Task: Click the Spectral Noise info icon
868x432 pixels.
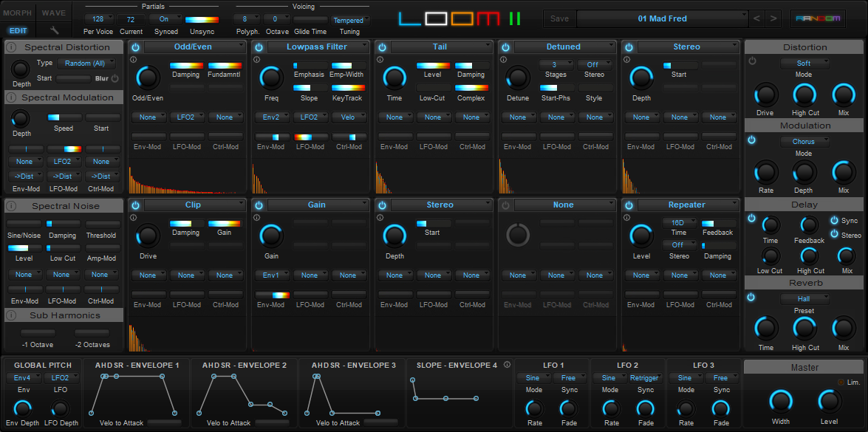Action: click(x=12, y=206)
